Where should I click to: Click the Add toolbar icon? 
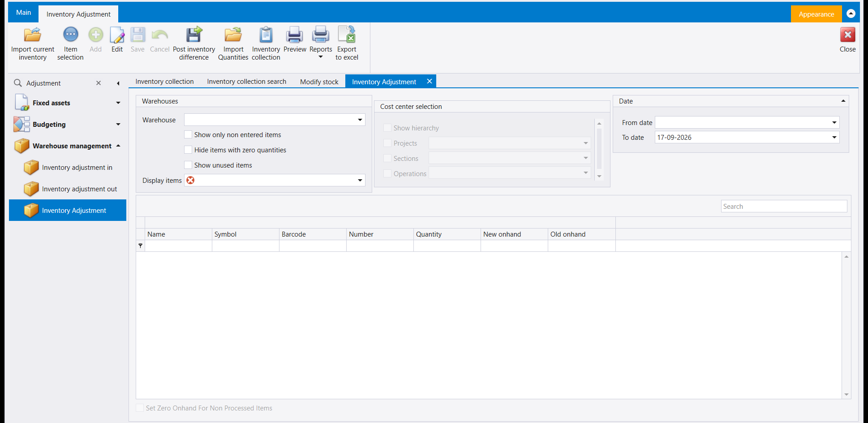95,35
